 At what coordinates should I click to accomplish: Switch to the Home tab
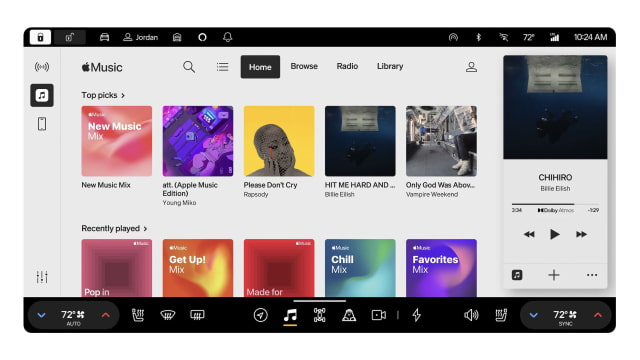[x=260, y=67]
